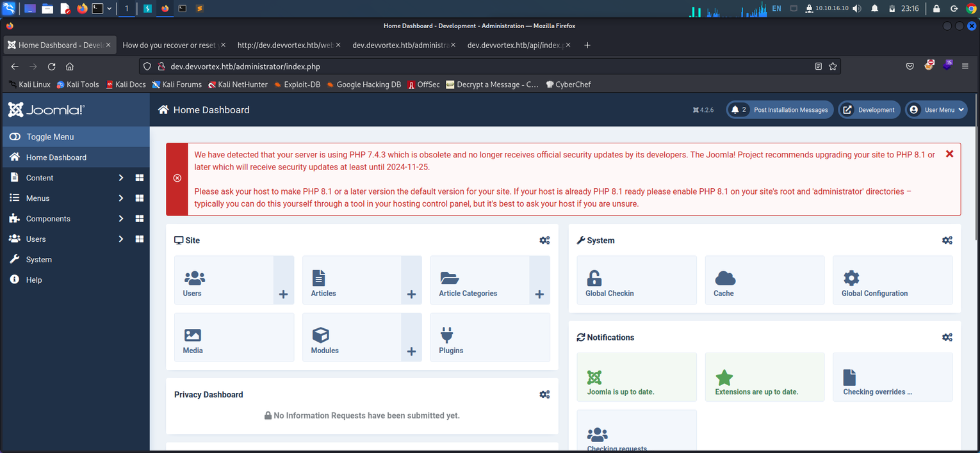Open Google Hacking DB bookmark
This screenshot has height=453, width=980.
pos(364,84)
